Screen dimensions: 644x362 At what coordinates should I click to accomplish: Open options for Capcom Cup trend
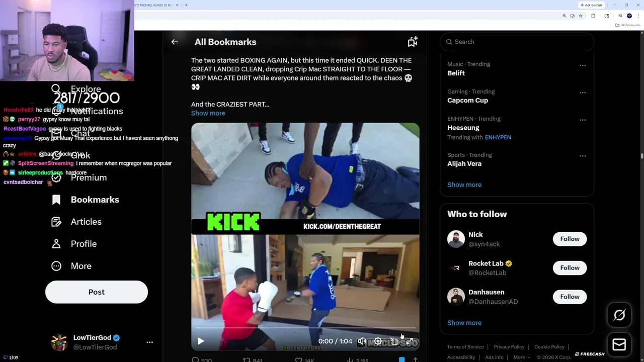[583, 93]
